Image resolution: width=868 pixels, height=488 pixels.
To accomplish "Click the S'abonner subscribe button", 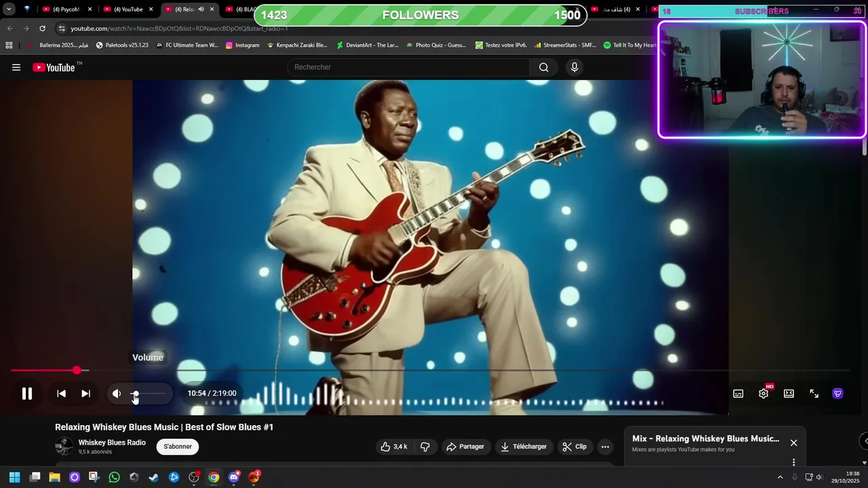I will click(178, 447).
